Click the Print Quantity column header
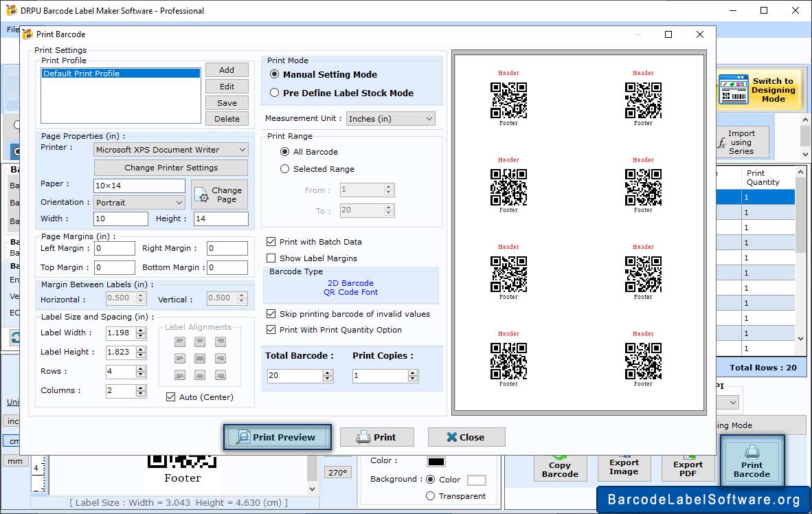This screenshot has height=514, width=812. pyautogui.click(x=767, y=178)
